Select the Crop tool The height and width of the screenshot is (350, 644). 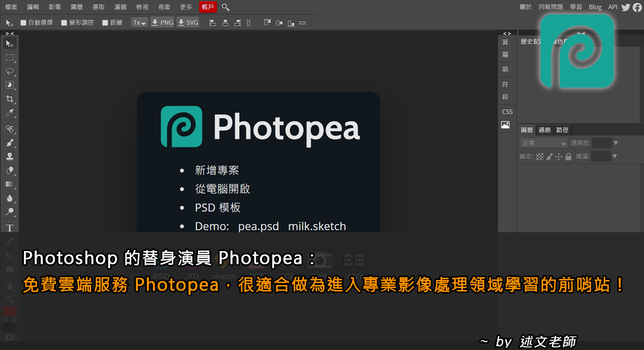pyautogui.click(x=9, y=99)
